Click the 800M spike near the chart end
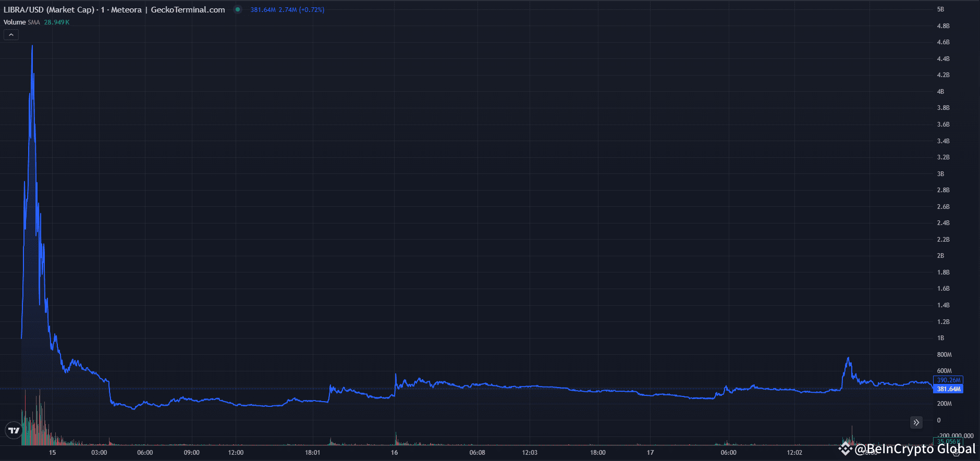980x461 pixels. [x=849, y=358]
